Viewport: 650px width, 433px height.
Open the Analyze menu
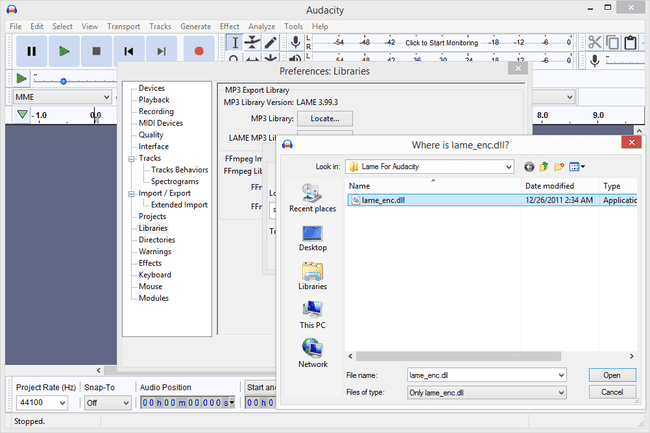point(262,26)
